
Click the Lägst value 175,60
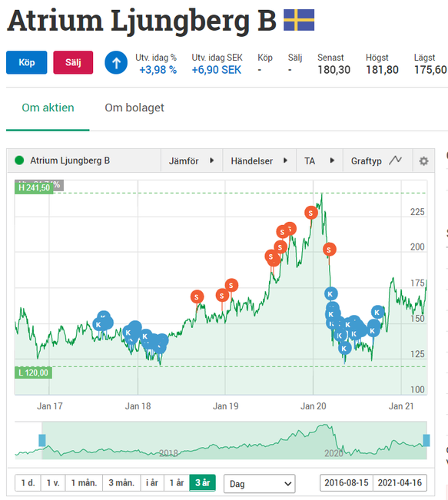pyautogui.click(x=430, y=70)
